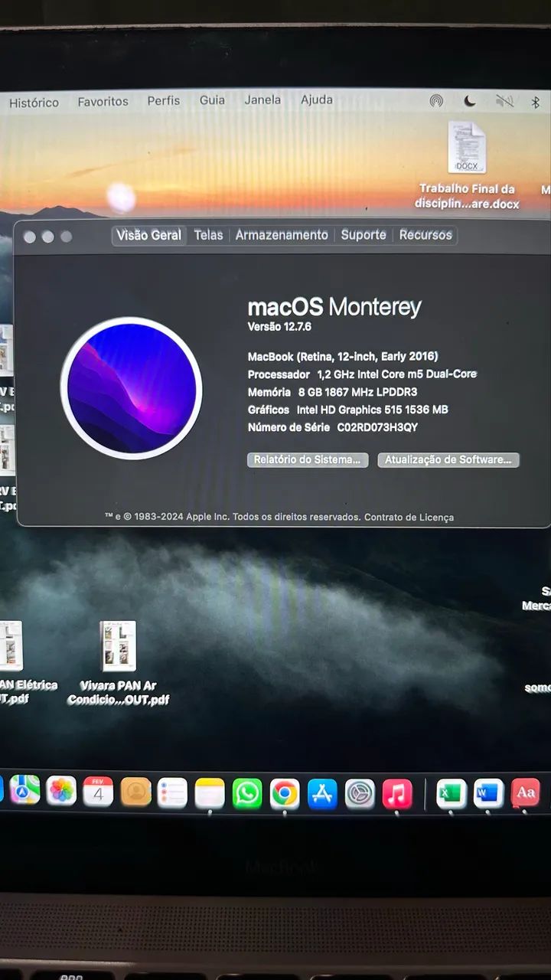Open Microsoft Word from the Dock
This screenshot has width=551, height=980.
coord(488,794)
